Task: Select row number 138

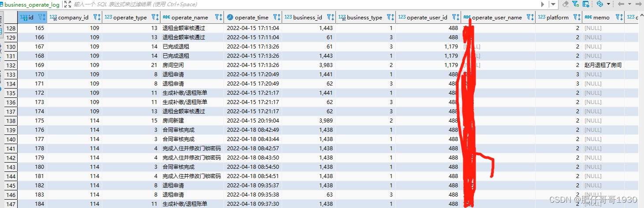Action: pyautogui.click(x=11, y=121)
